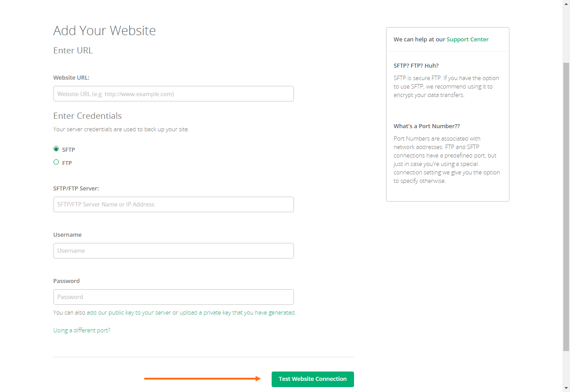Visit the Support Center link
The height and width of the screenshot is (392, 570).
click(x=468, y=40)
